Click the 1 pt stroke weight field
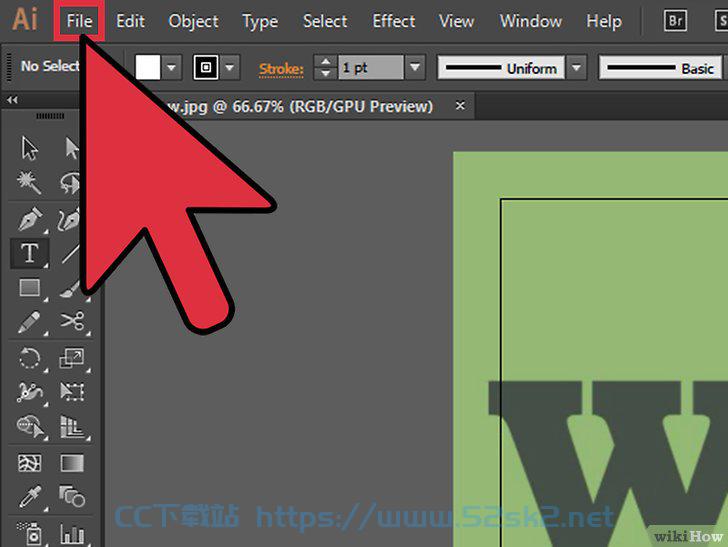The image size is (728, 547). point(370,67)
